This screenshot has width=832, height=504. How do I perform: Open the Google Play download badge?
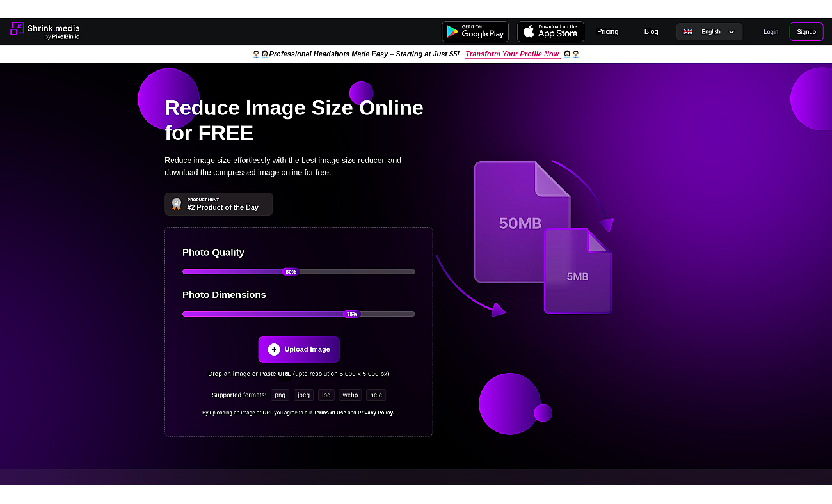[x=475, y=31]
